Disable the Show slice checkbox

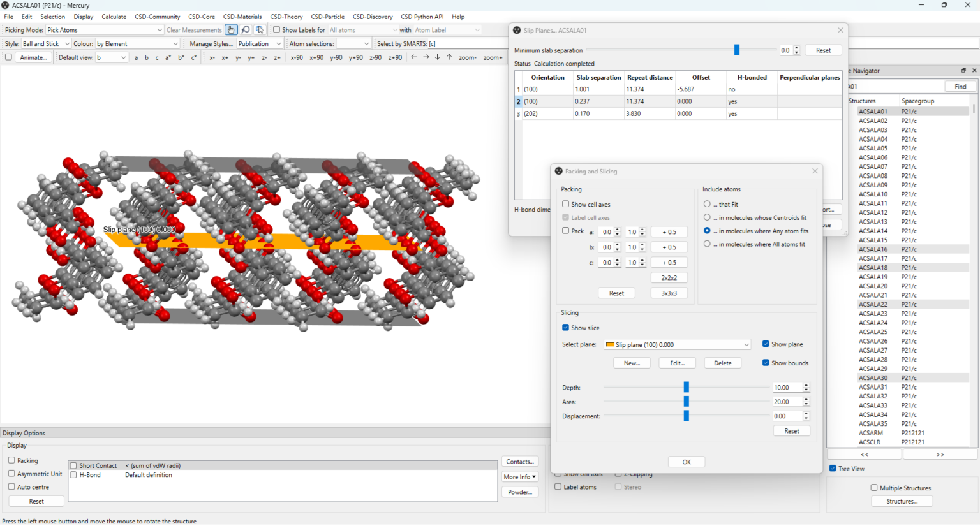(565, 327)
